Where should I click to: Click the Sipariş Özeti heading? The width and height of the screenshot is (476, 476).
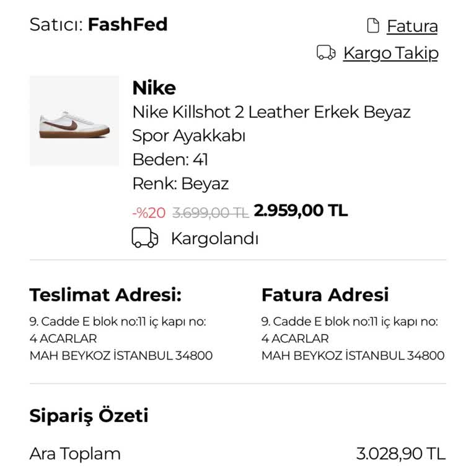click(89, 416)
